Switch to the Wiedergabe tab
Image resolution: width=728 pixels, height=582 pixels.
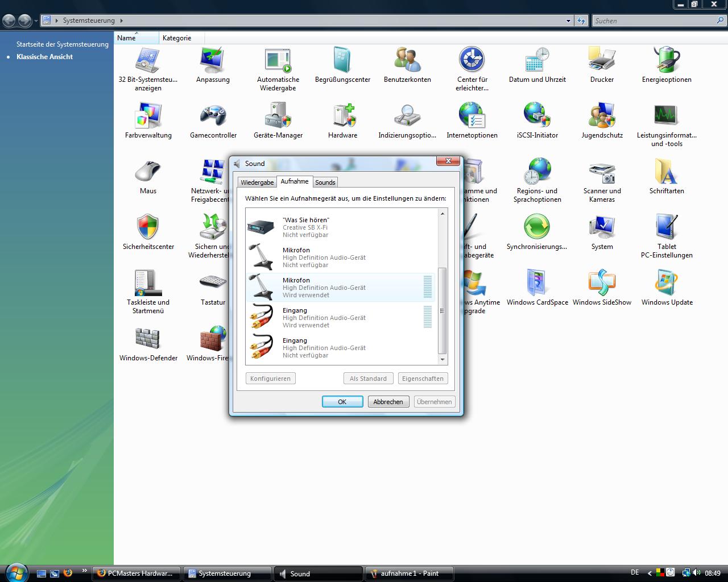[x=257, y=182]
